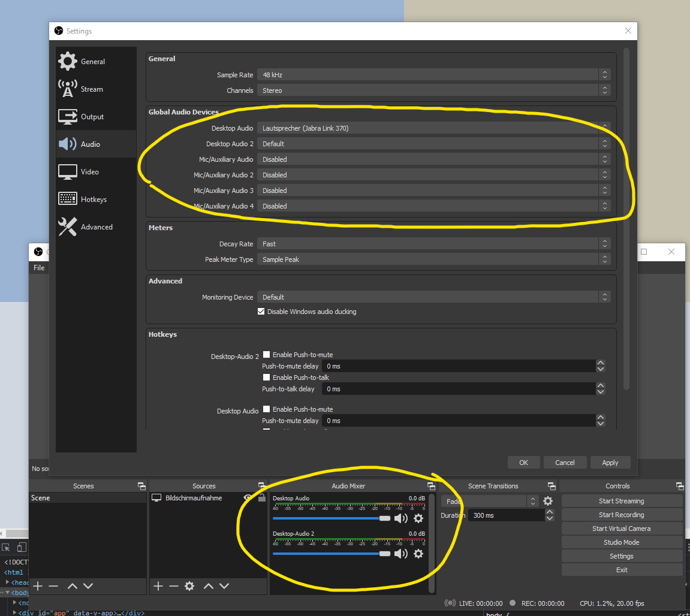This screenshot has width=690, height=616.
Task: Open the Mic/Auxiliary Audio 3 dropdown
Action: coord(433,190)
